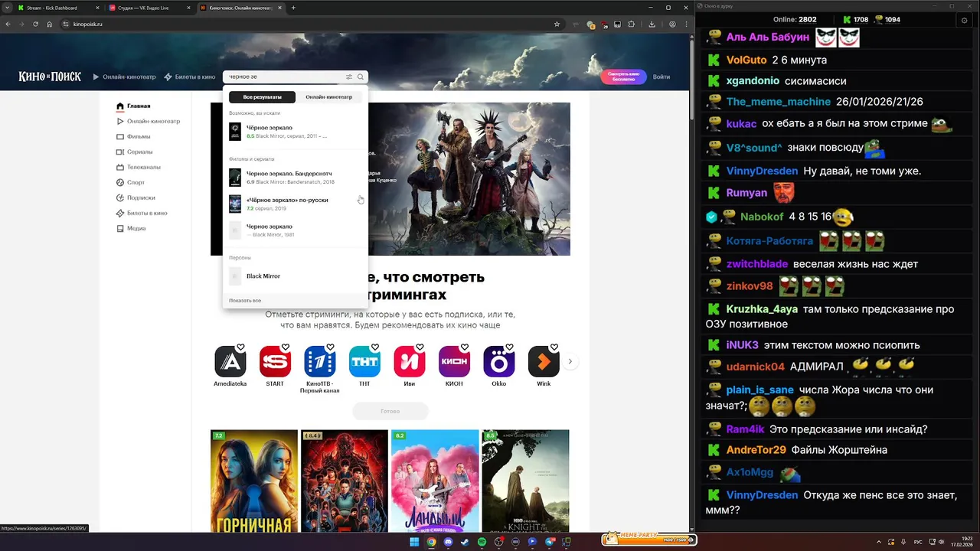Bookmark the page with the star icon
Screen dimensions: 980x551
(557, 24)
